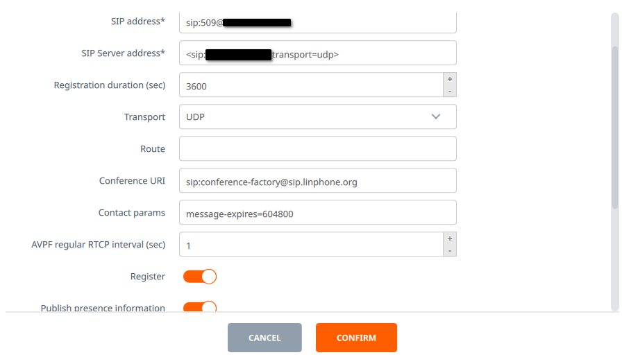Viewport: 622px width, 364px height.
Task: Click the Transport dropdown chevron arrow
Action: coord(436,117)
